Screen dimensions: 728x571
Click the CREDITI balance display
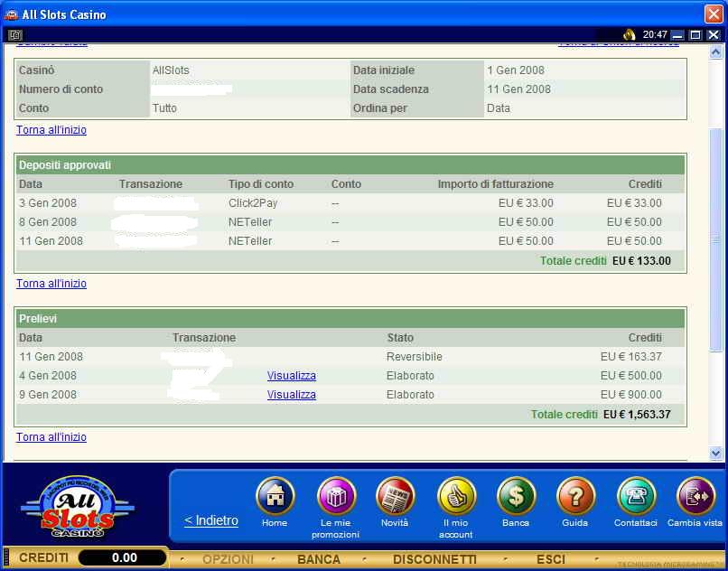(124, 558)
